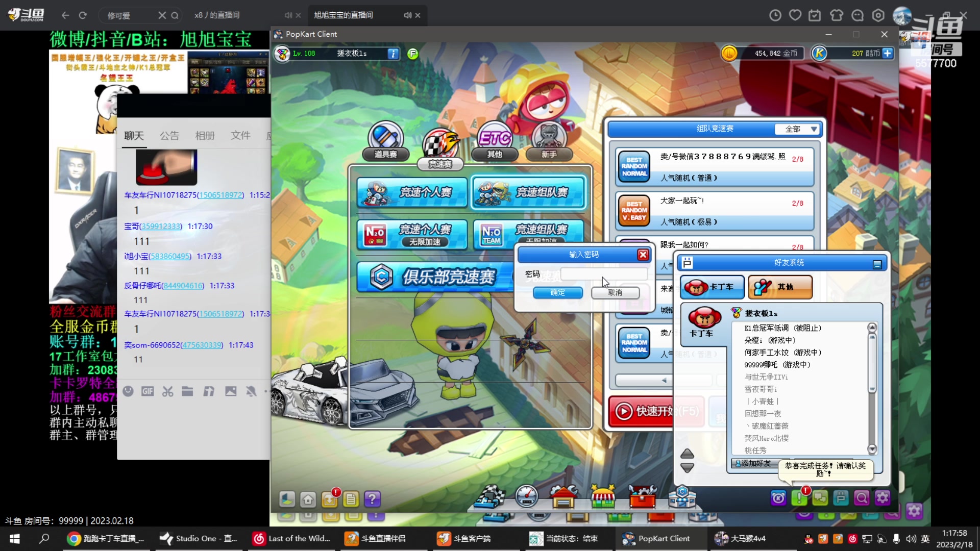
Task: Select friend 何家手工水饺 in friend list
Action: 783,353
